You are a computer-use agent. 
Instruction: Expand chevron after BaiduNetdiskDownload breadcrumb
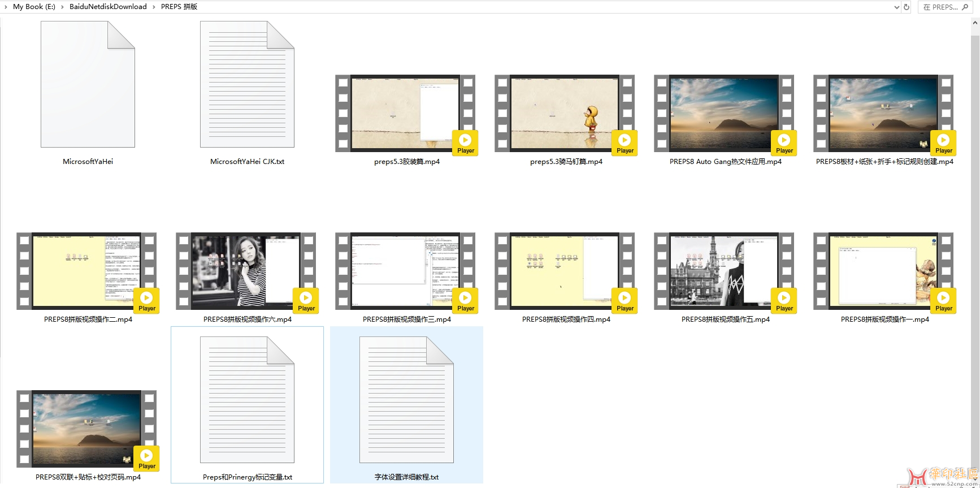[x=154, y=7]
